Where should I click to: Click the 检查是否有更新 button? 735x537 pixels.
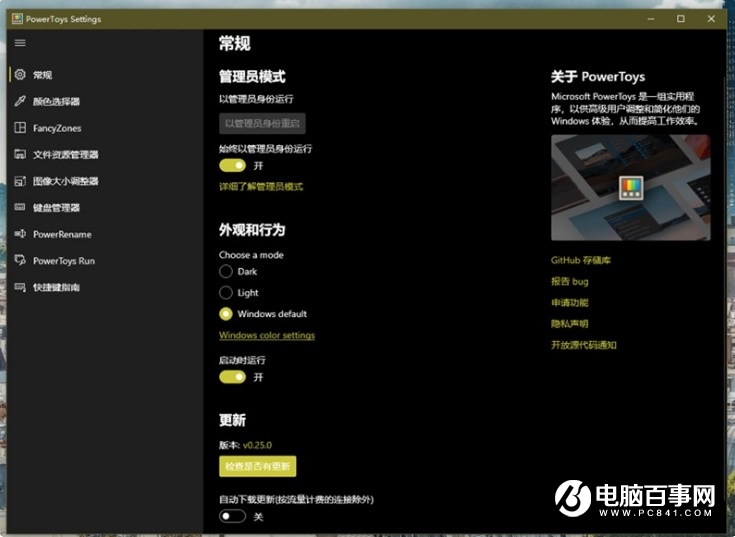coord(258,466)
